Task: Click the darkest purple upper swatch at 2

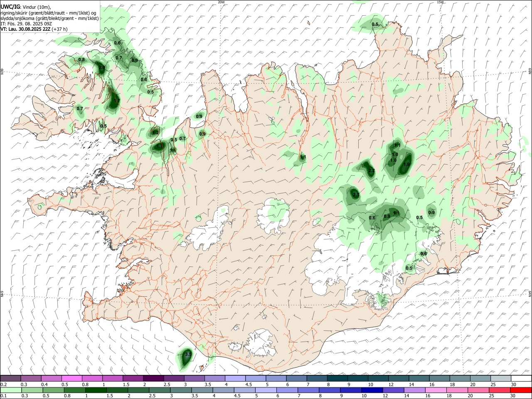Action: click(153, 378)
